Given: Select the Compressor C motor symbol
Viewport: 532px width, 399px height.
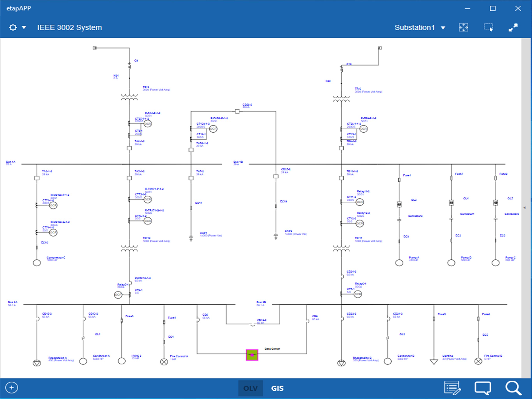Looking at the screenshot, I should (37, 263).
